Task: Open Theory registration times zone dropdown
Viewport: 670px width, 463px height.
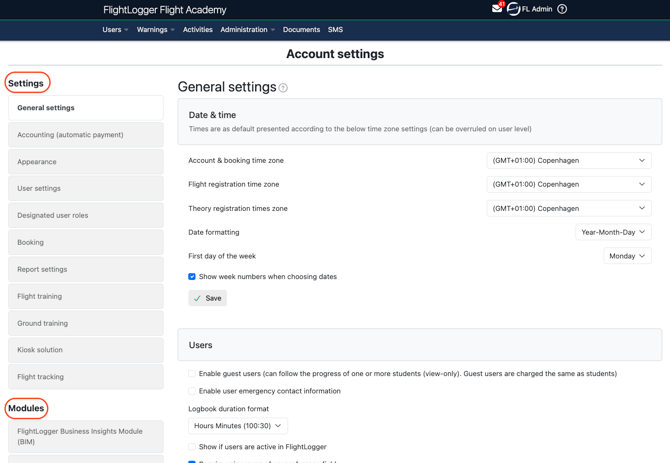Action: (569, 208)
